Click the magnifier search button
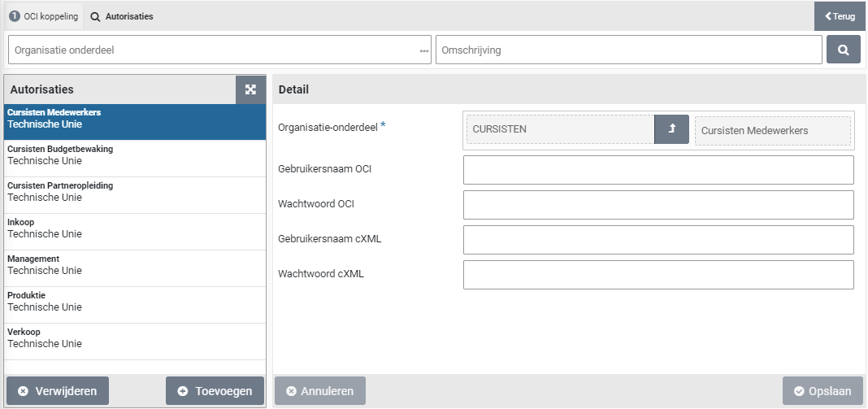 point(843,50)
